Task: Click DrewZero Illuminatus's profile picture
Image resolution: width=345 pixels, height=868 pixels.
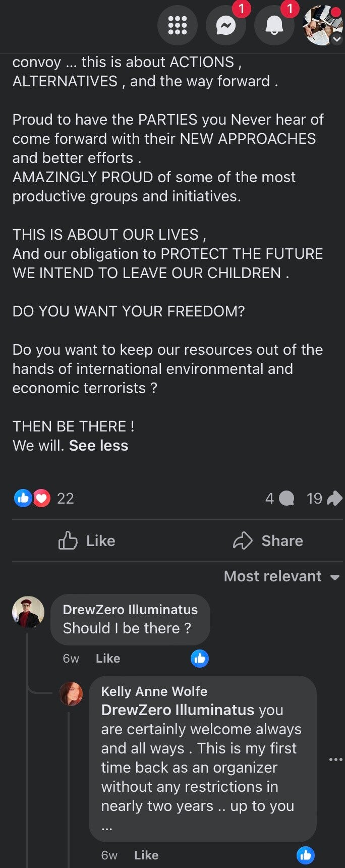Action: [x=28, y=613]
